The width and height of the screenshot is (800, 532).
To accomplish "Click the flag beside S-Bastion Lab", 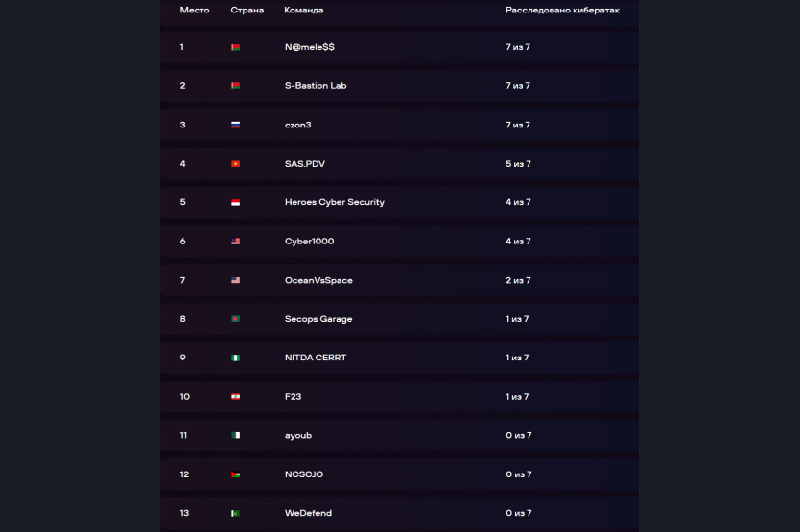I will point(235,86).
